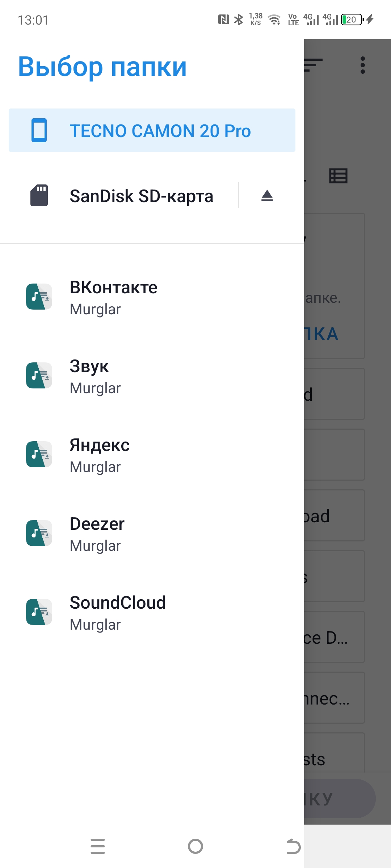Open the ВКонтакте Murglar source
The image size is (391, 868).
152,298
